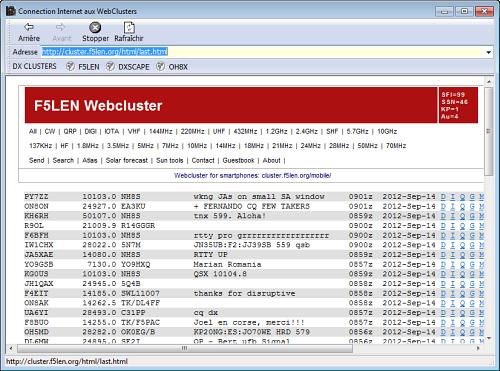Viewport: 500px width, 371px height.
Task: Open the Guestbook page
Action: tap(238, 160)
